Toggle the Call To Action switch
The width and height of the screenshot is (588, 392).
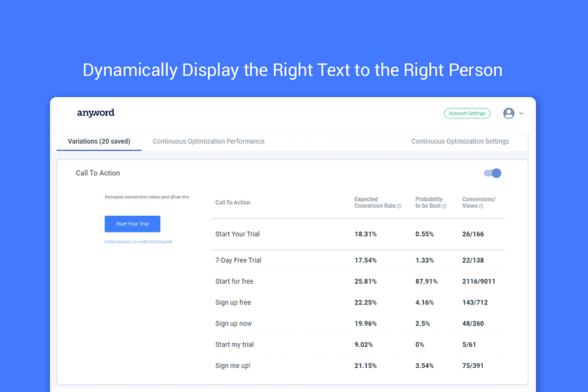pyautogui.click(x=493, y=173)
